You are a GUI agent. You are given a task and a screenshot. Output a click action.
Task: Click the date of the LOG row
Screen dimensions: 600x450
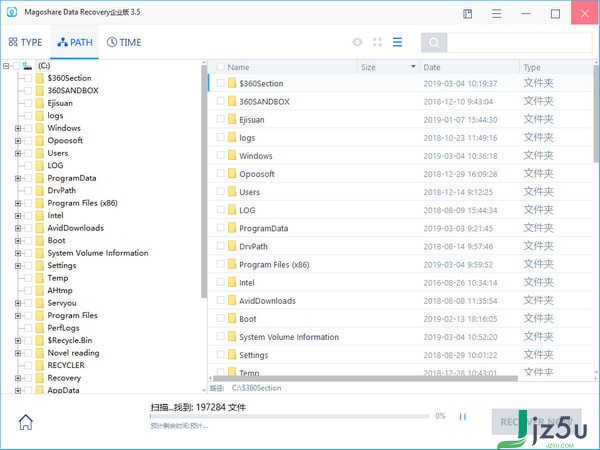pos(460,210)
